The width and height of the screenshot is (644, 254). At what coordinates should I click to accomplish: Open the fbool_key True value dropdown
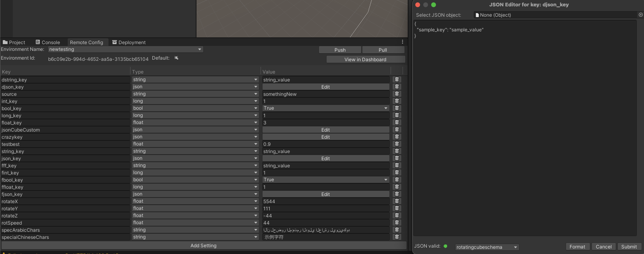325,180
